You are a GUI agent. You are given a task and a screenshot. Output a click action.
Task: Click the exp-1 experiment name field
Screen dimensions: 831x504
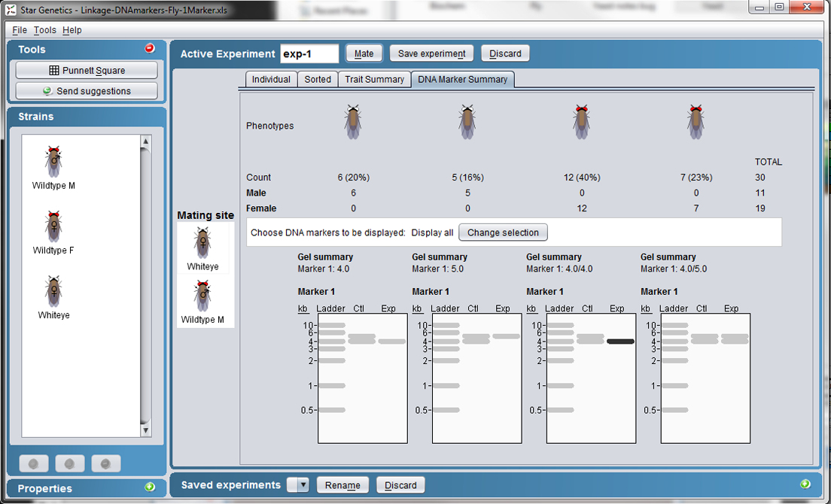[x=309, y=53]
